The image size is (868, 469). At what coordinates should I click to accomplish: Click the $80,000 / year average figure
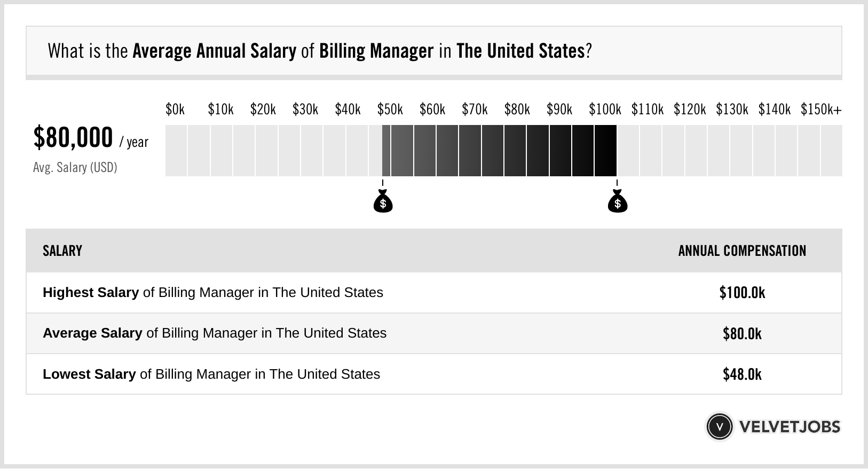click(x=91, y=138)
